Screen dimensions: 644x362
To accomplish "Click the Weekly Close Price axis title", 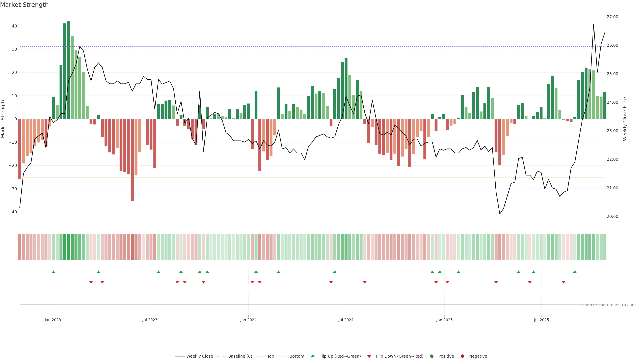I will 625,119.
